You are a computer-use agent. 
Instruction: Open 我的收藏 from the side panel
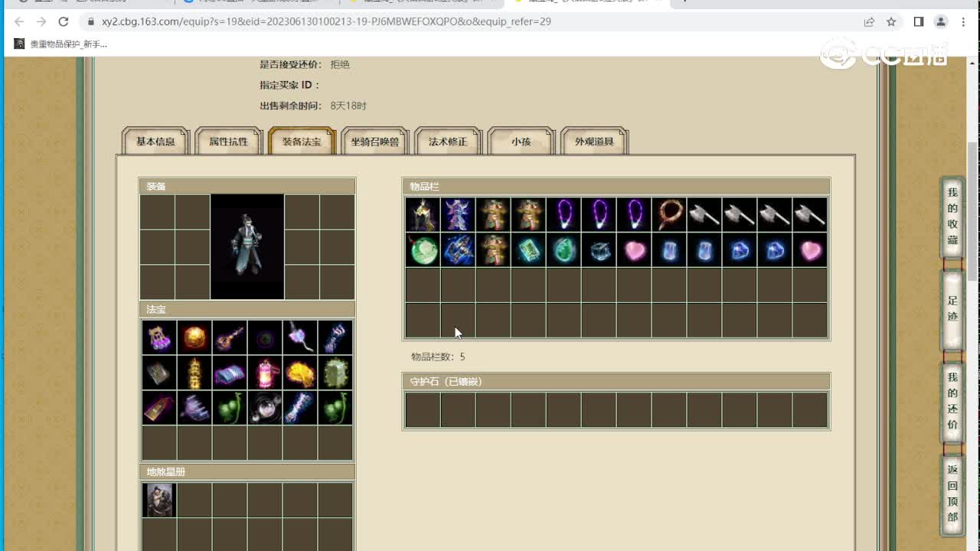952,217
